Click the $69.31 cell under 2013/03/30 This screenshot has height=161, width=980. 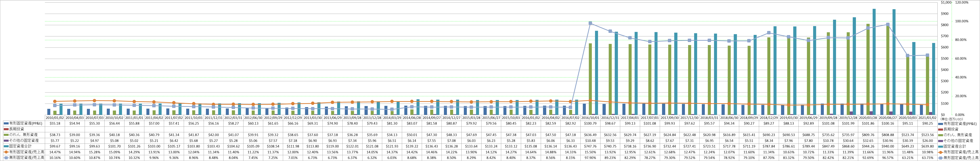tap(313, 124)
